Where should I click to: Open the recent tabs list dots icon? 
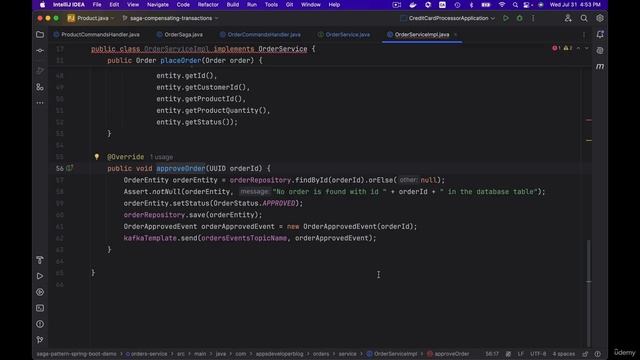[584, 35]
